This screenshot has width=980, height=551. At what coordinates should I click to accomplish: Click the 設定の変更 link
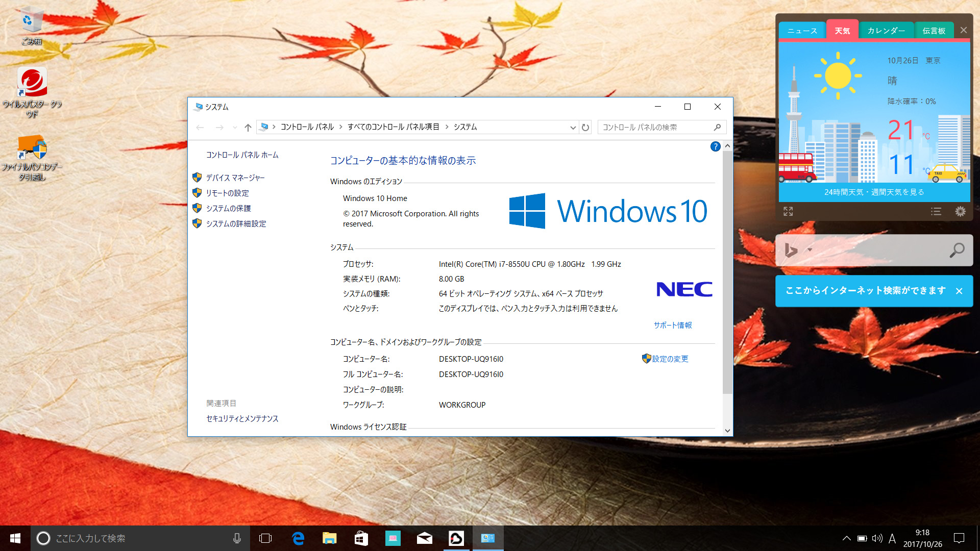coord(670,359)
